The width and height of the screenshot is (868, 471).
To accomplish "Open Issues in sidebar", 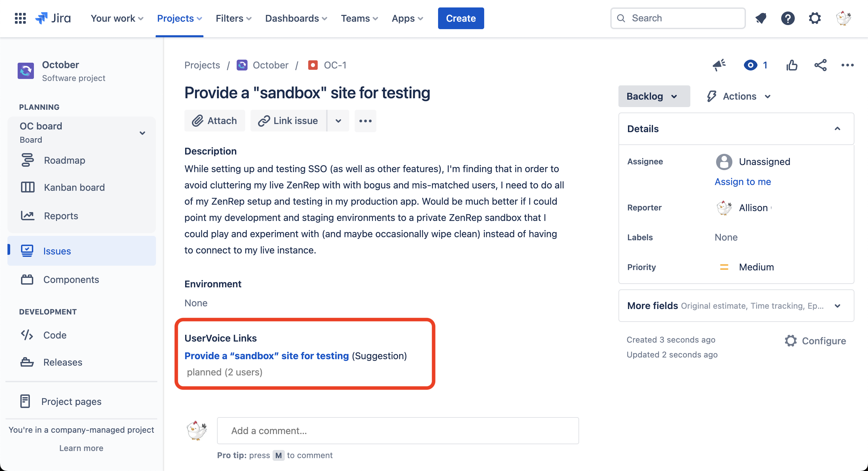I will [81, 251].
